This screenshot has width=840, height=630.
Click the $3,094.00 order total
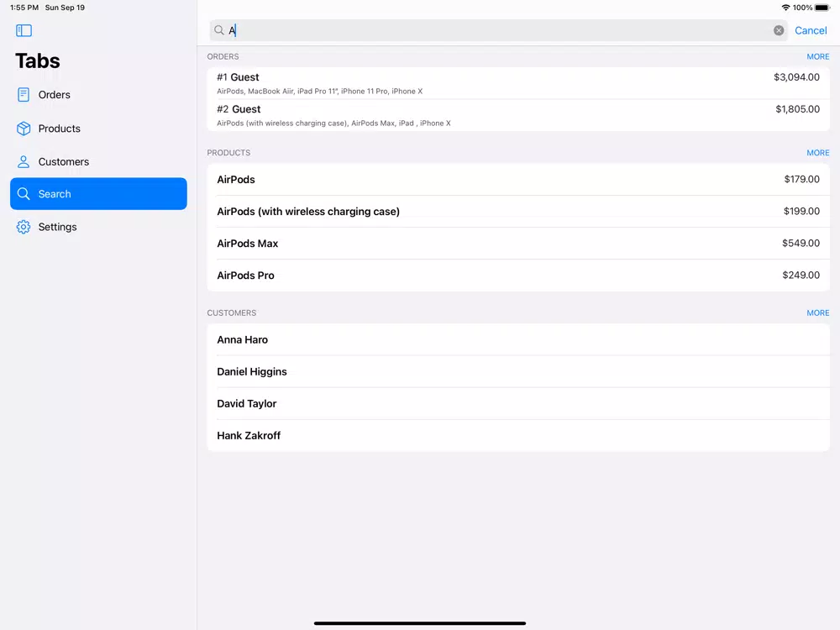[x=796, y=77]
